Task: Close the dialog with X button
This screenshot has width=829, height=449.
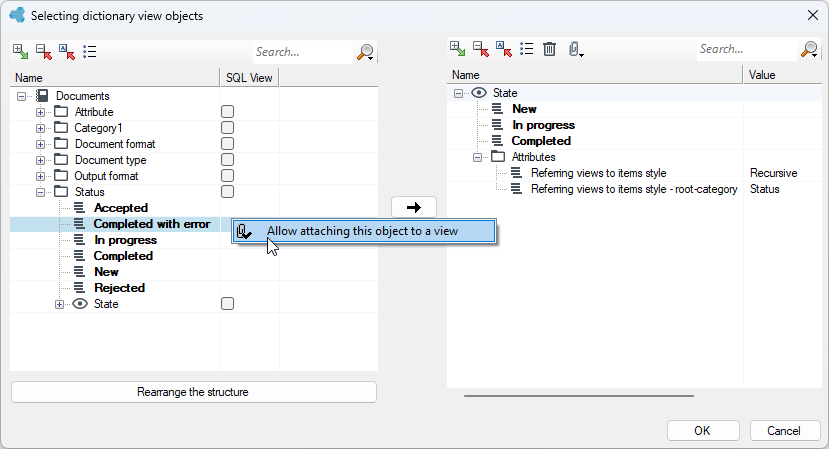Action: point(813,15)
